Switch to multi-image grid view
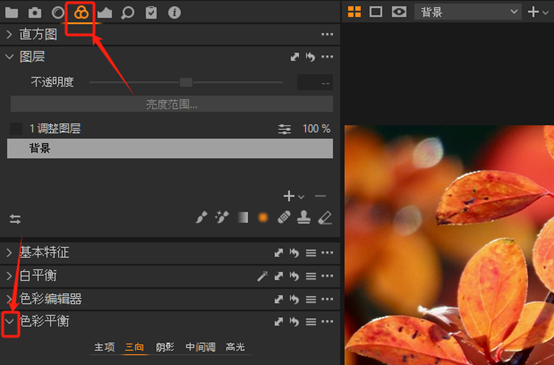Viewport: 554px width, 365px height. pyautogui.click(x=354, y=12)
